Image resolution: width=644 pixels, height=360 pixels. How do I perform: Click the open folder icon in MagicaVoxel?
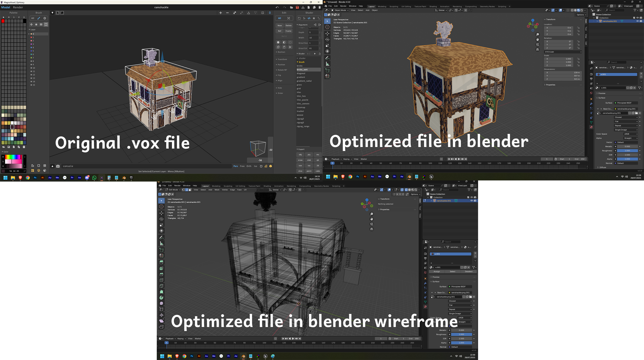pyautogui.click(x=291, y=8)
